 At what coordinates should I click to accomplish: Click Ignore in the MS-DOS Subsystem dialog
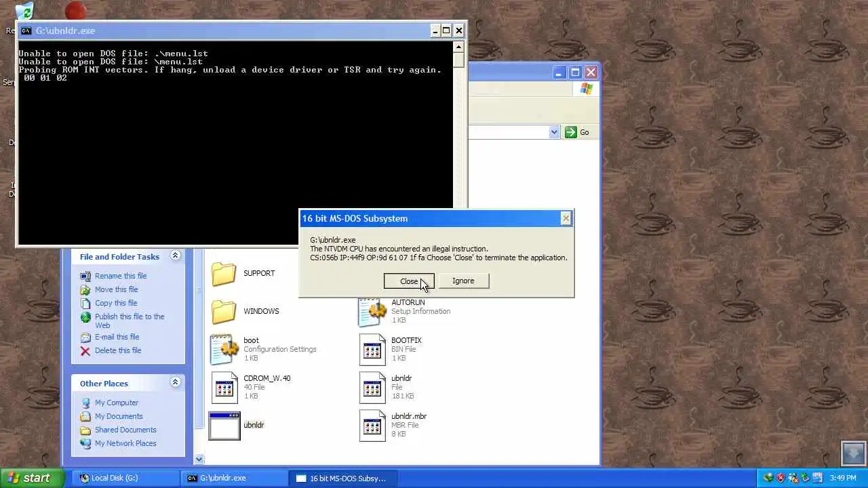pyautogui.click(x=463, y=281)
